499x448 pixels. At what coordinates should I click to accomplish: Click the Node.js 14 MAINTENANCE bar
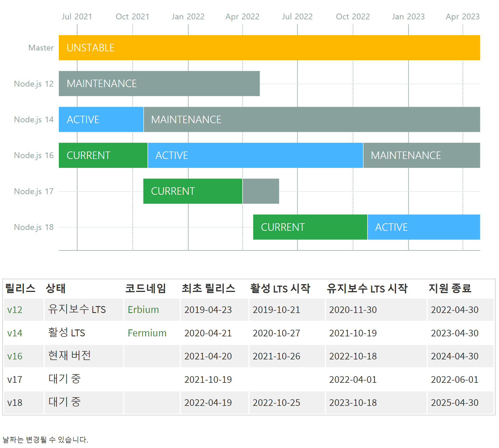(x=312, y=119)
